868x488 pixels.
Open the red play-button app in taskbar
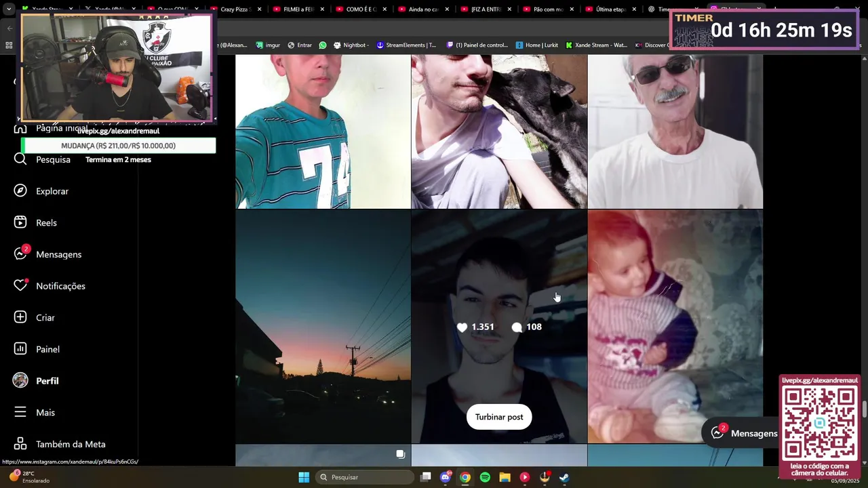(x=524, y=477)
